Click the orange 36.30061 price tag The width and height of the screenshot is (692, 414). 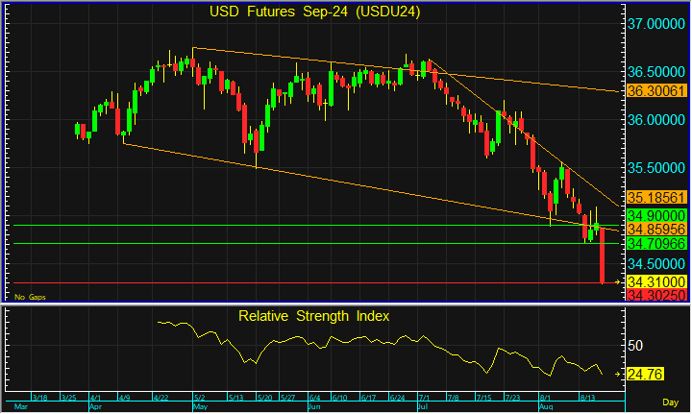[655, 91]
